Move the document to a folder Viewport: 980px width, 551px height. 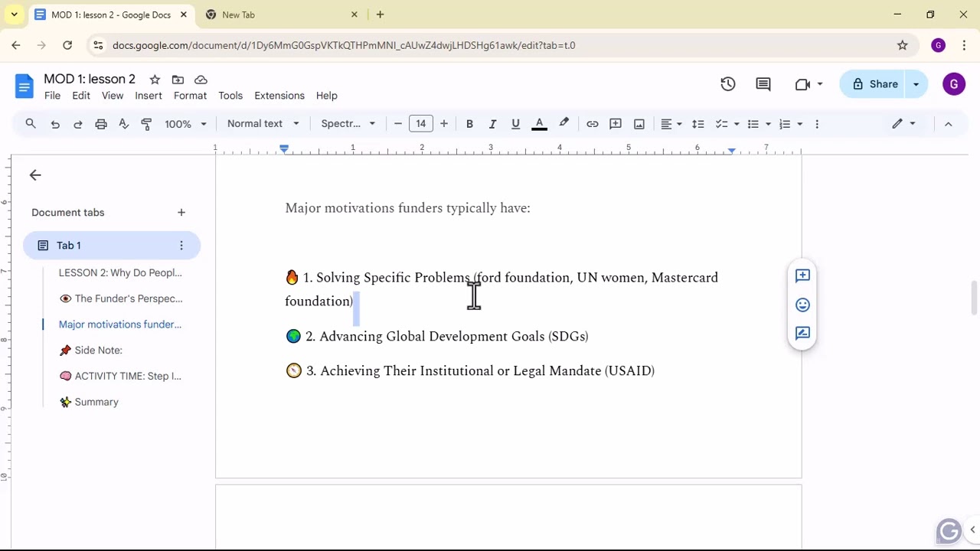click(178, 80)
